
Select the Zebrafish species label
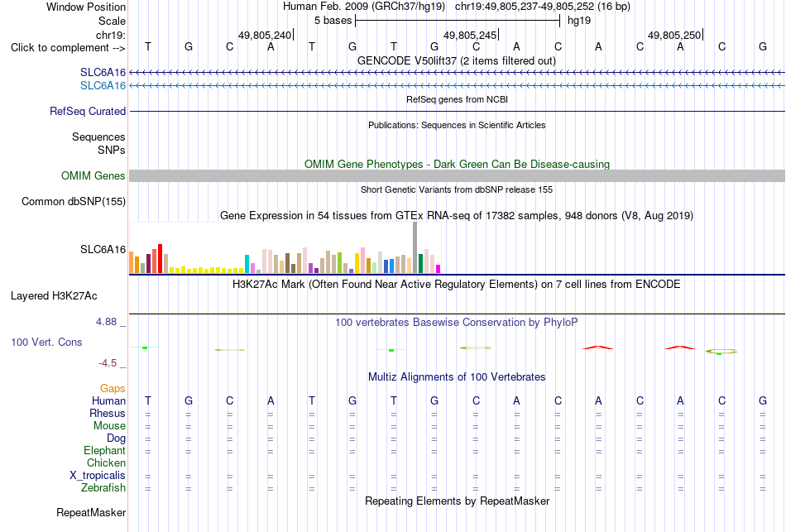click(103, 487)
